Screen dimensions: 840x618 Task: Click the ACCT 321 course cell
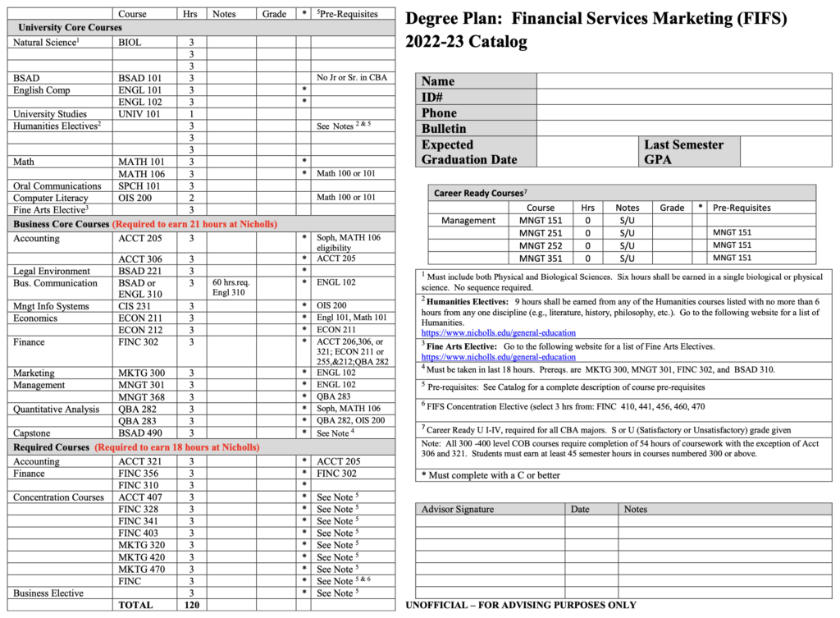tap(144, 461)
